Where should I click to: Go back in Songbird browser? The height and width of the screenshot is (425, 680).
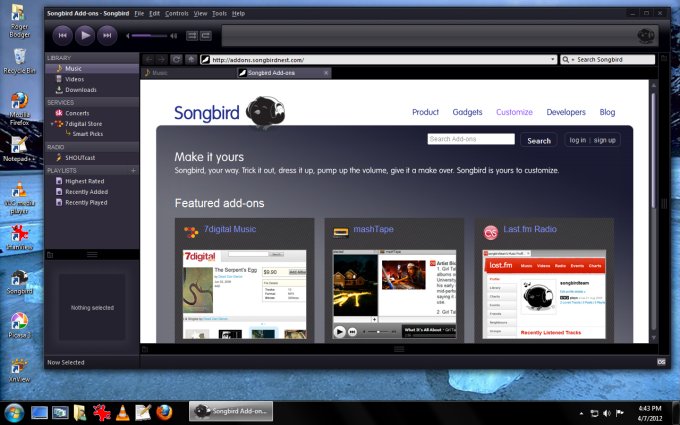point(148,59)
